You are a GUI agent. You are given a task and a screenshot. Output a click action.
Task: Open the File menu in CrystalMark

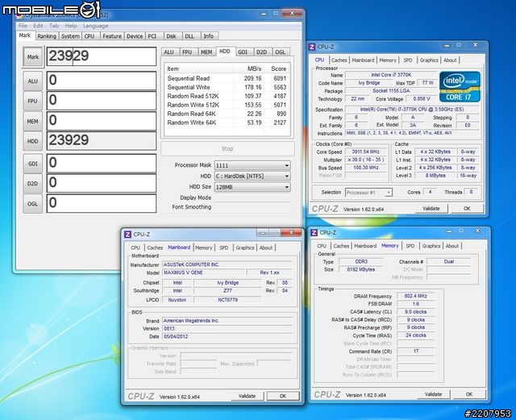[x=23, y=26]
